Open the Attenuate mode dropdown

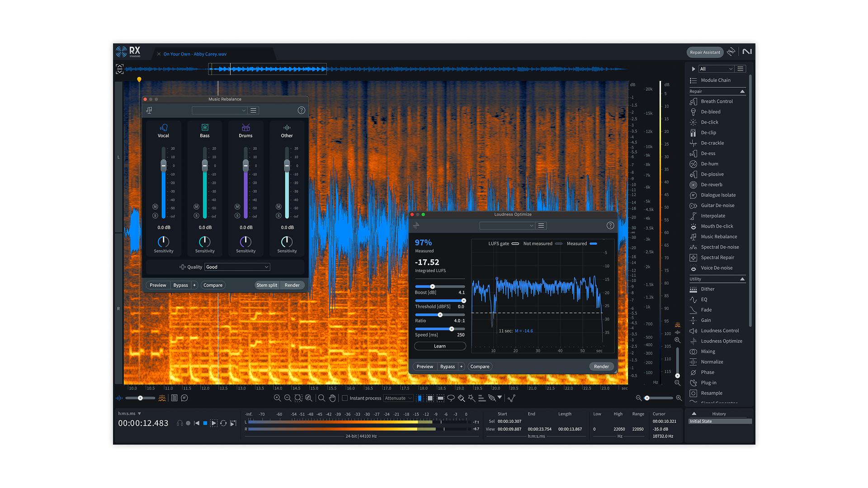398,398
